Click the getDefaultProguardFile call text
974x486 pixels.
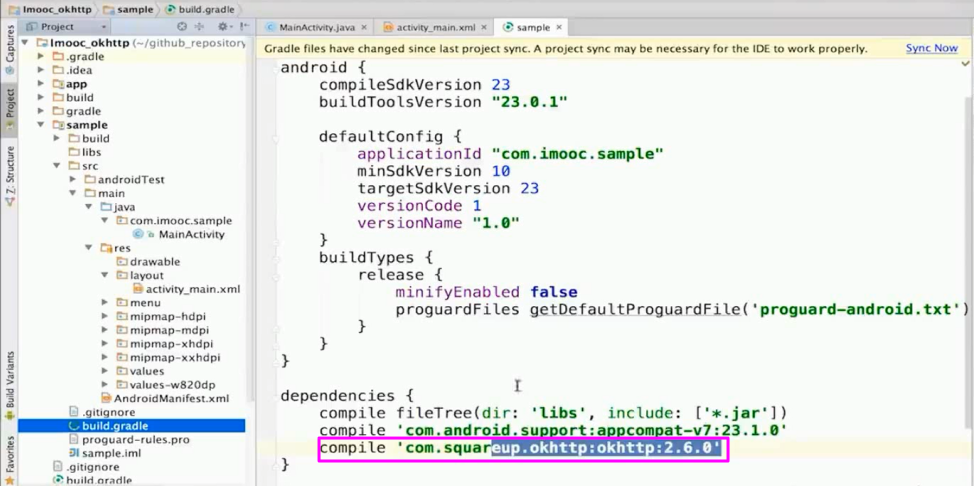(635, 309)
